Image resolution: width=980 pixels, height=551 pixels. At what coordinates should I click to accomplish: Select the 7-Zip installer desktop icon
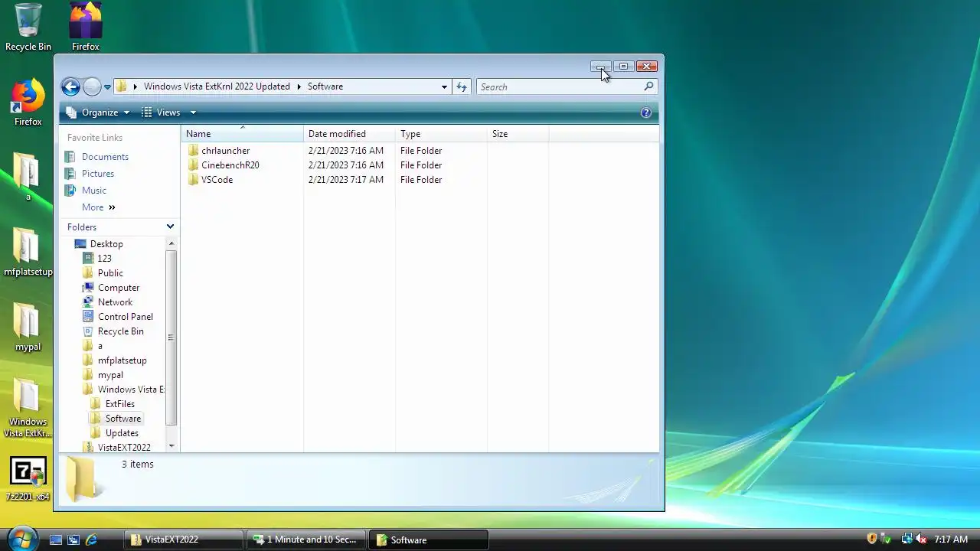(28, 479)
